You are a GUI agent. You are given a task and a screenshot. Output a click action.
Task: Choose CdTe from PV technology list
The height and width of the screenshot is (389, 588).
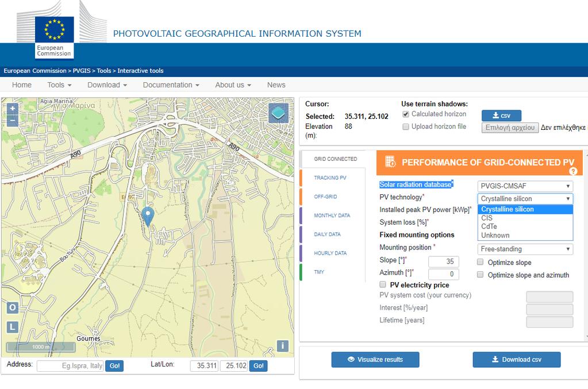click(x=525, y=226)
